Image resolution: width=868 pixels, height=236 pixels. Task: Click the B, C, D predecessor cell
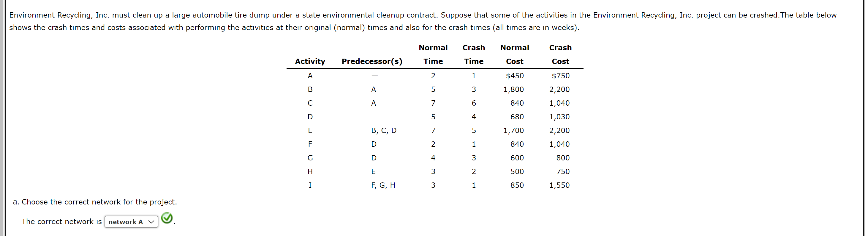coord(383,131)
